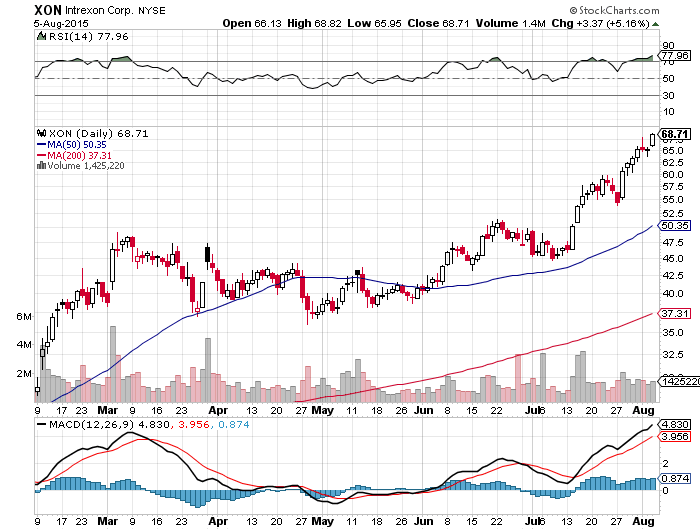Click the black MACD line swatch in legend
The image size is (700, 530).
point(42,424)
